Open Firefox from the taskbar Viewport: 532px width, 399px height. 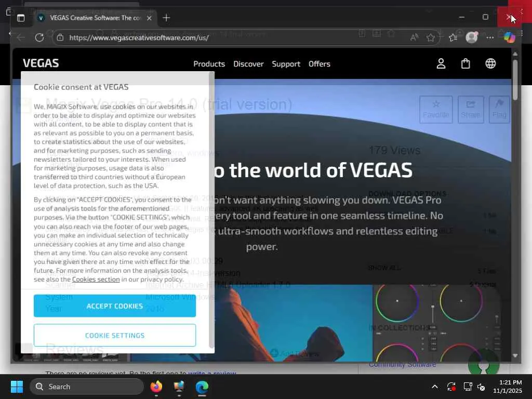click(x=156, y=387)
